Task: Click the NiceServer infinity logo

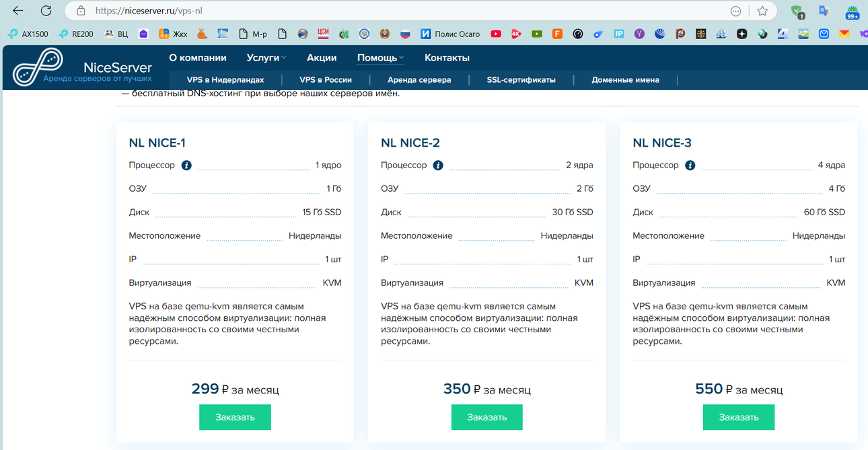Action: 38,67
